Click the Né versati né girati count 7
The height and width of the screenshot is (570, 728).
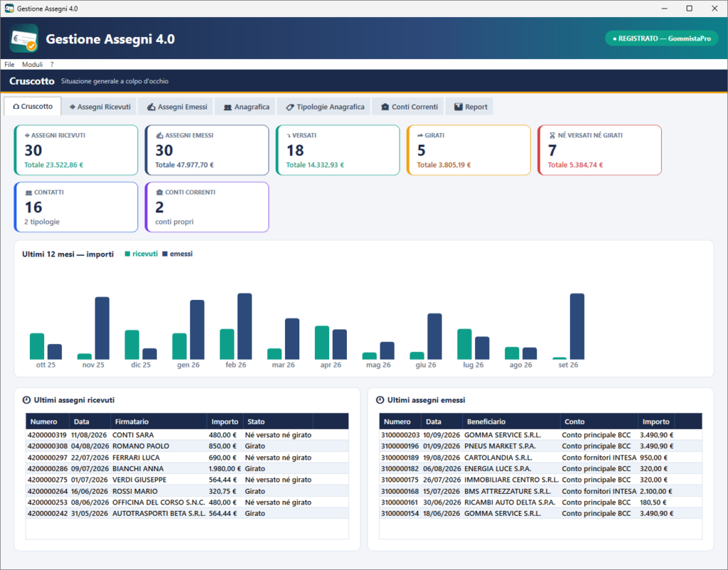(552, 151)
